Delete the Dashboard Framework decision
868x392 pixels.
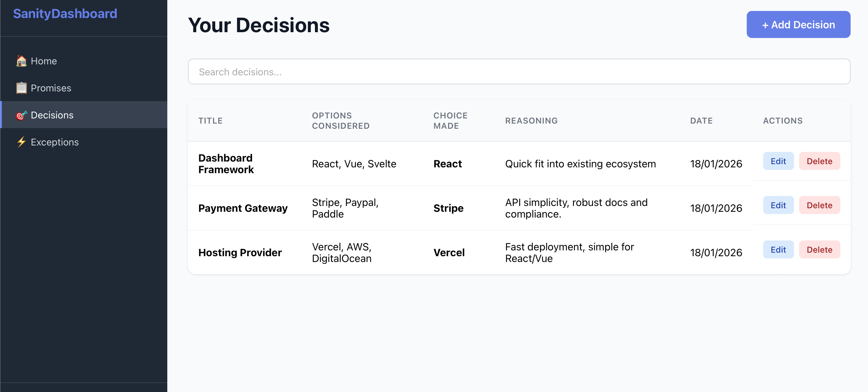click(819, 161)
